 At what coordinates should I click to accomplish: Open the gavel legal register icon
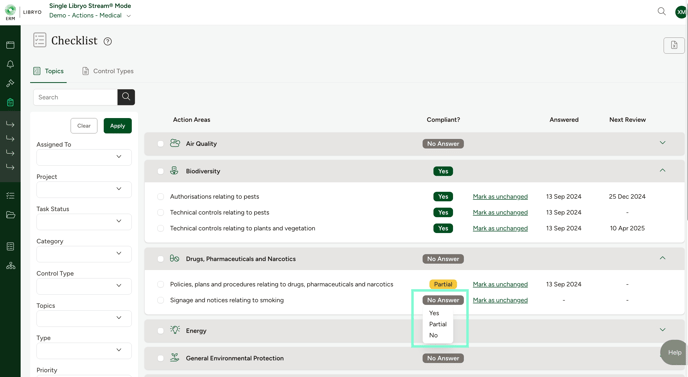tap(10, 83)
